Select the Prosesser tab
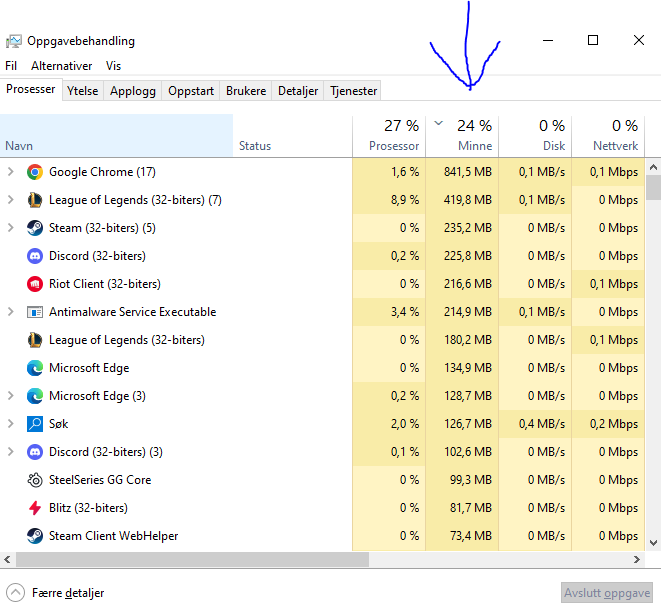This screenshot has width=661, height=615. (x=31, y=89)
